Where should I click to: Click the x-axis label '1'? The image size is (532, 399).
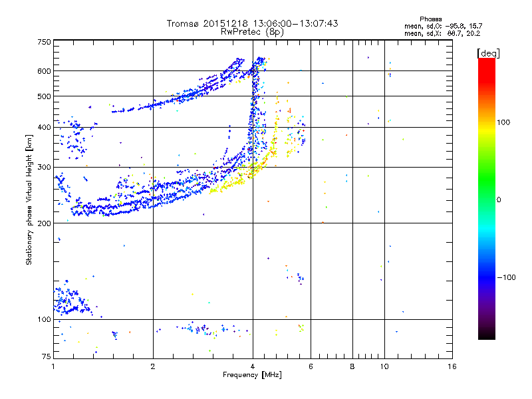53,366
